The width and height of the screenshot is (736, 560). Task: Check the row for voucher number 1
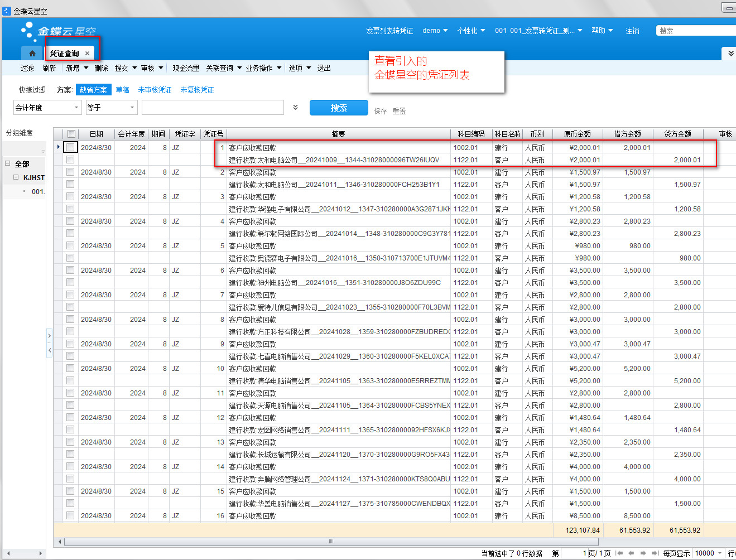coord(70,147)
